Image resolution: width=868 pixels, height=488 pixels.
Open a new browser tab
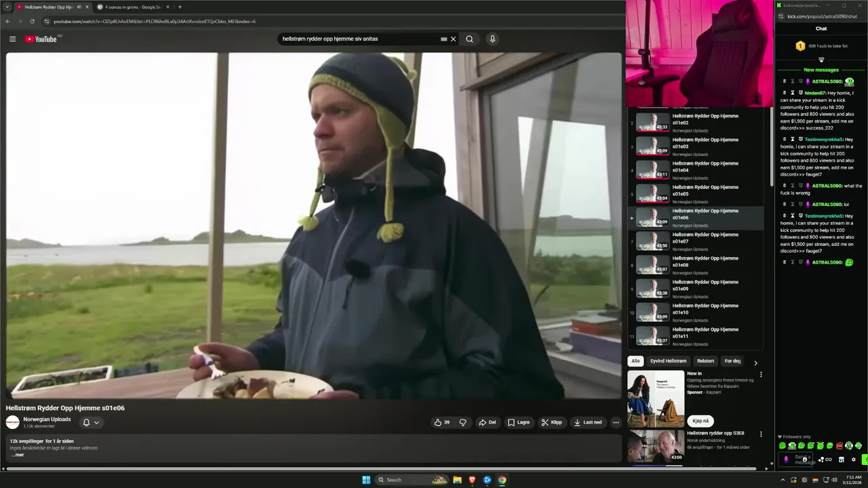point(180,7)
